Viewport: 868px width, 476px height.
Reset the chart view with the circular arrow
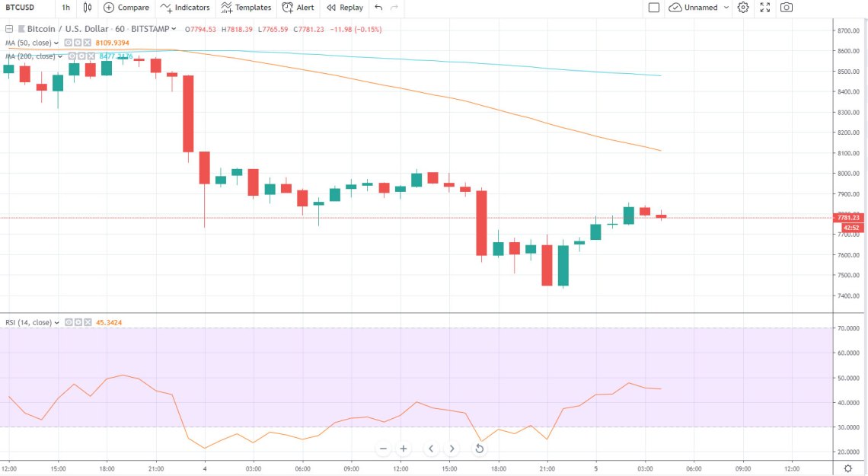click(x=480, y=449)
